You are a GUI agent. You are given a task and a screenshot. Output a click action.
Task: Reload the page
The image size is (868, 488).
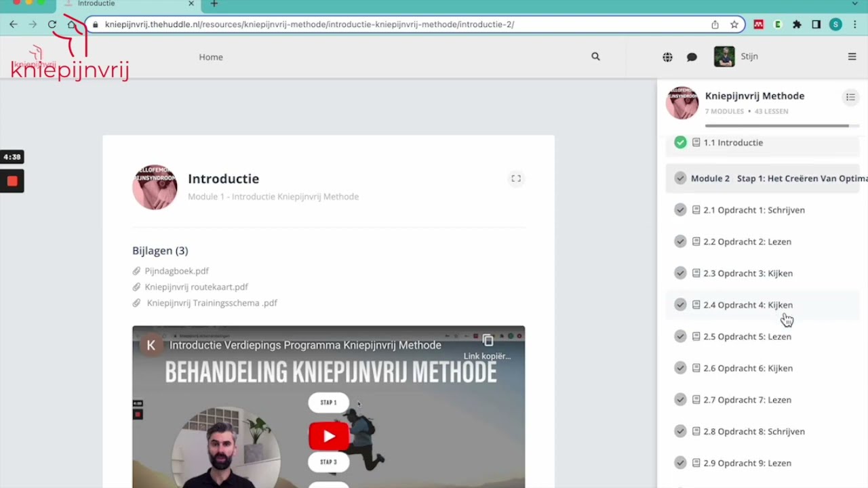(x=52, y=24)
